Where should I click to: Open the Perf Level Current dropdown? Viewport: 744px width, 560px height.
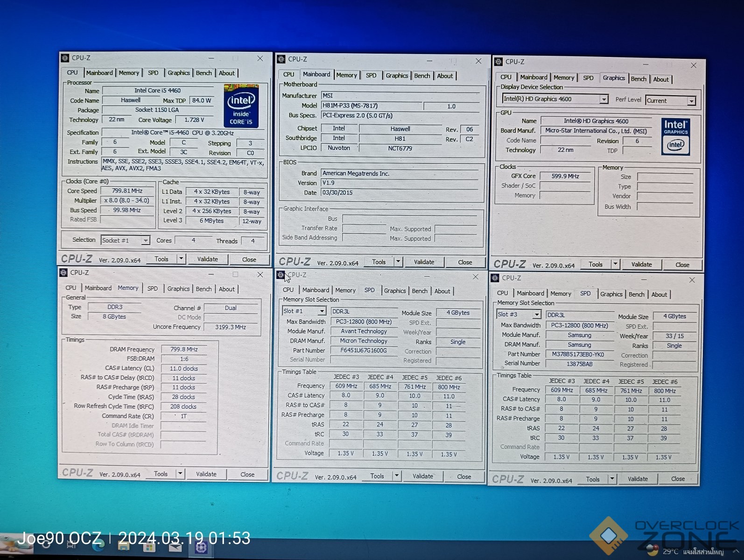691,101
